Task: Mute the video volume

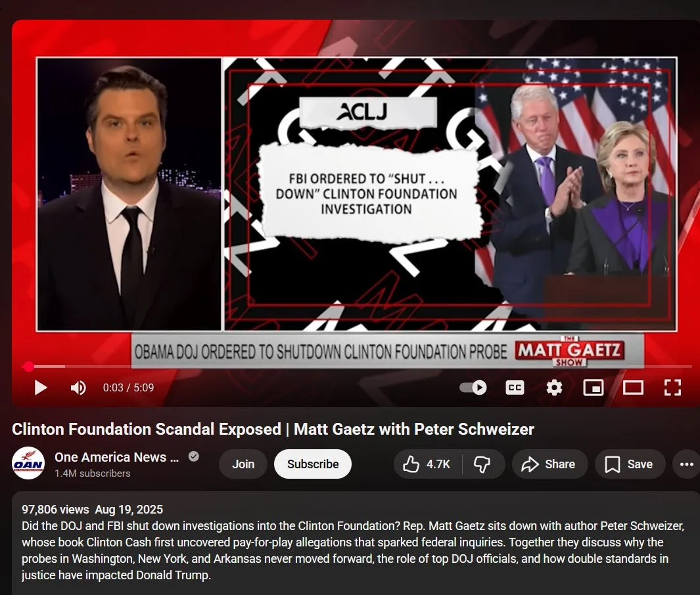Action: pos(79,387)
